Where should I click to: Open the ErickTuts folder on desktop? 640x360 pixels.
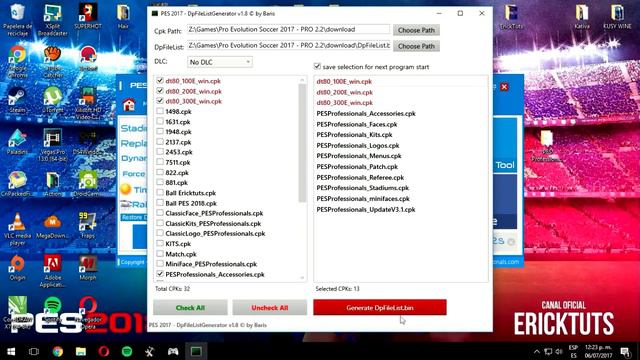click(x=511, y=17)
